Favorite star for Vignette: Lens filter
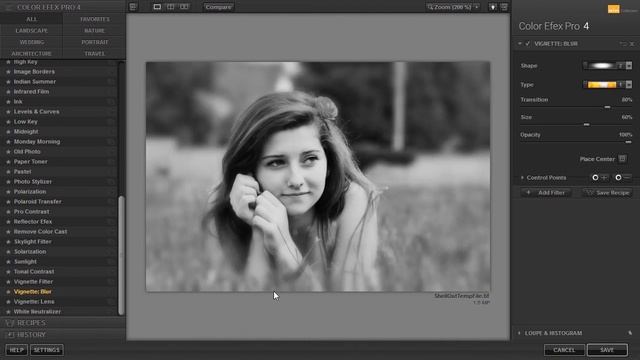The height and width of the screenshot is (360, 640). click(8, 302)
